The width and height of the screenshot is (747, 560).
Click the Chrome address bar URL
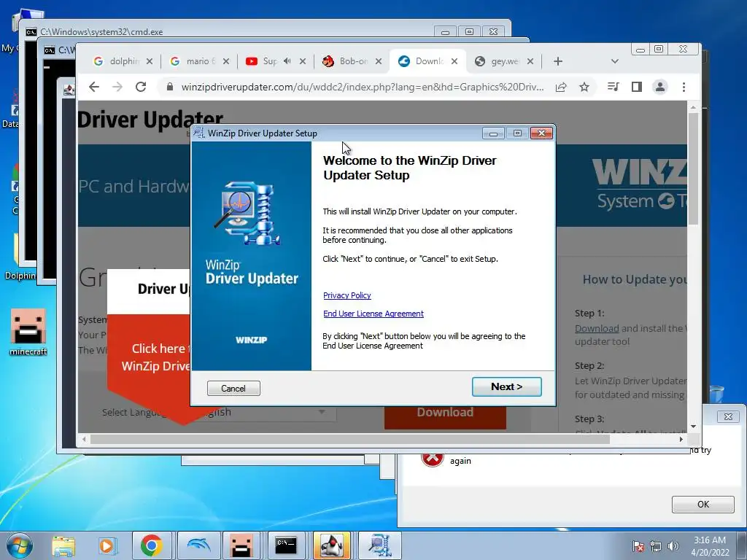(x=362, y=87)
